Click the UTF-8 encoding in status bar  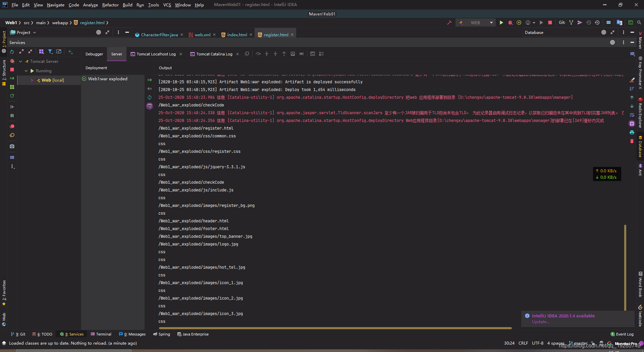click(537, 343)
